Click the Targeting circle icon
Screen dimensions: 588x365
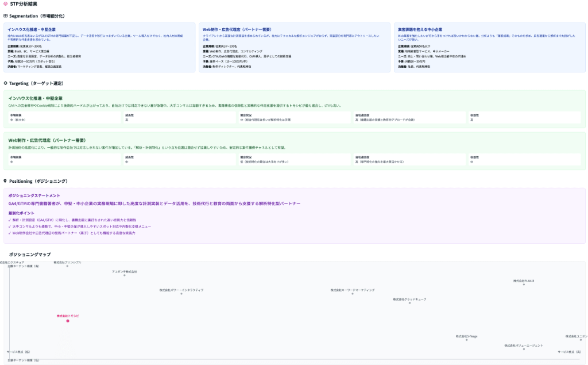(5, 83)
